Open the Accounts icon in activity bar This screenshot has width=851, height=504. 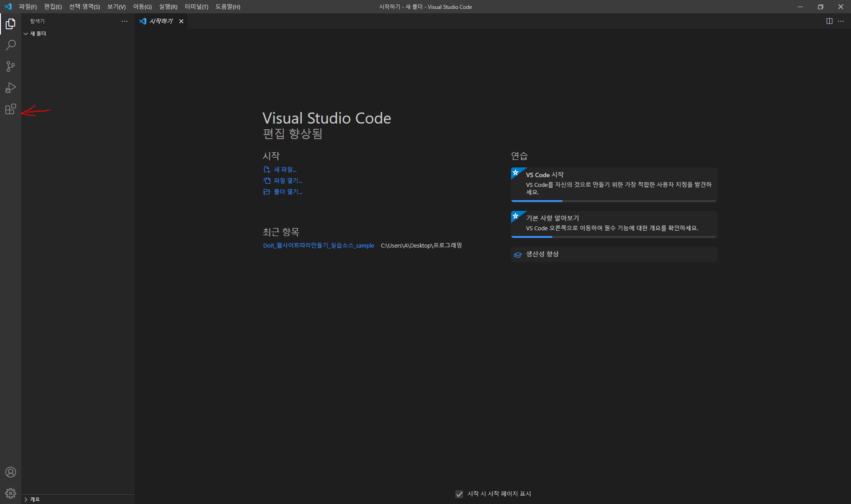11,472
